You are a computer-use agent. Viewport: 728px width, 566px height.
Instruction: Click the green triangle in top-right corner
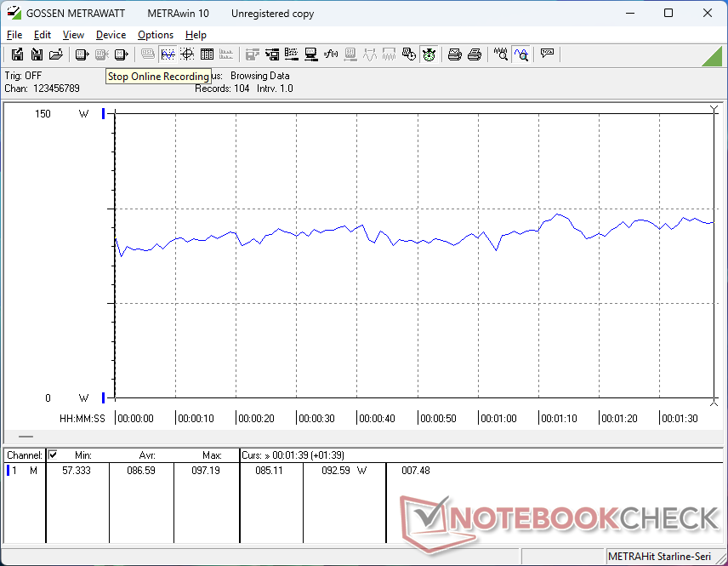click(711, 56)
